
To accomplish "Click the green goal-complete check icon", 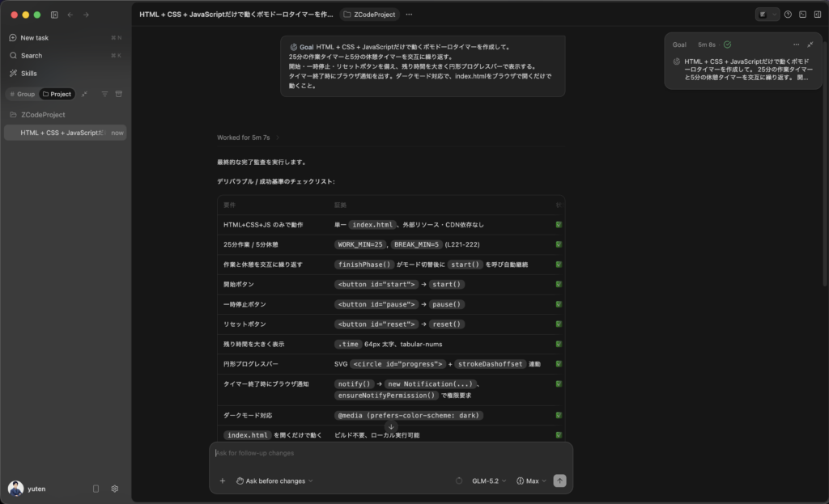I will click(728, 45).
